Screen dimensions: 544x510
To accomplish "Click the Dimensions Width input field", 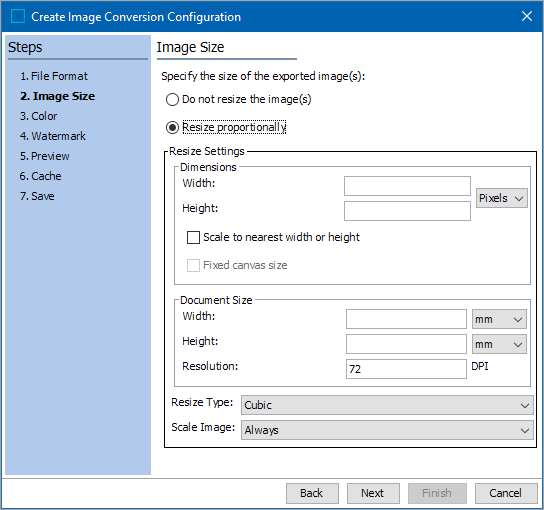I will 407,186.
